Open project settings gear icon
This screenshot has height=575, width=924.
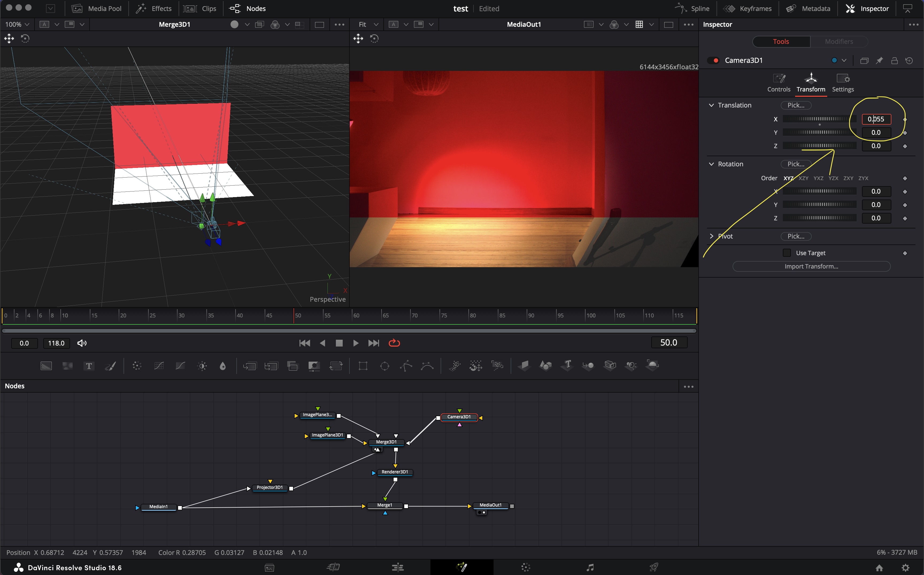(906, 568)
